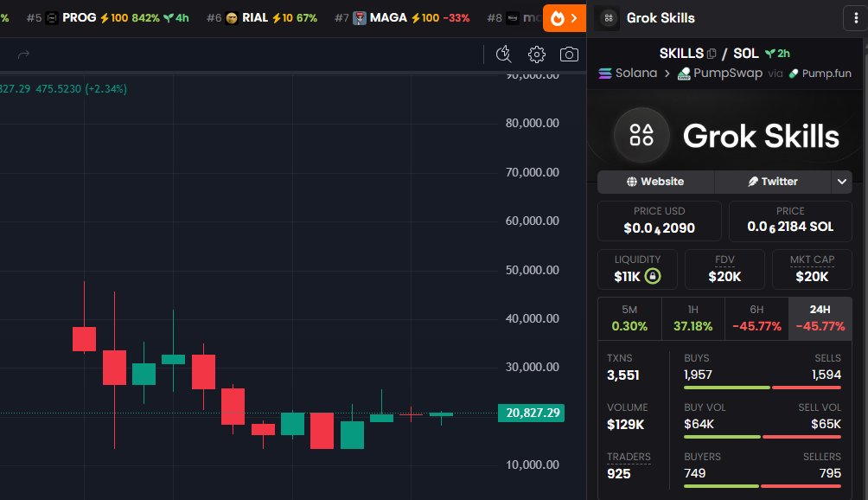Image resolution: width=868 pixels, height=500 pixels.
Task: Click the FDV $20K box
Action: (724, 270)
